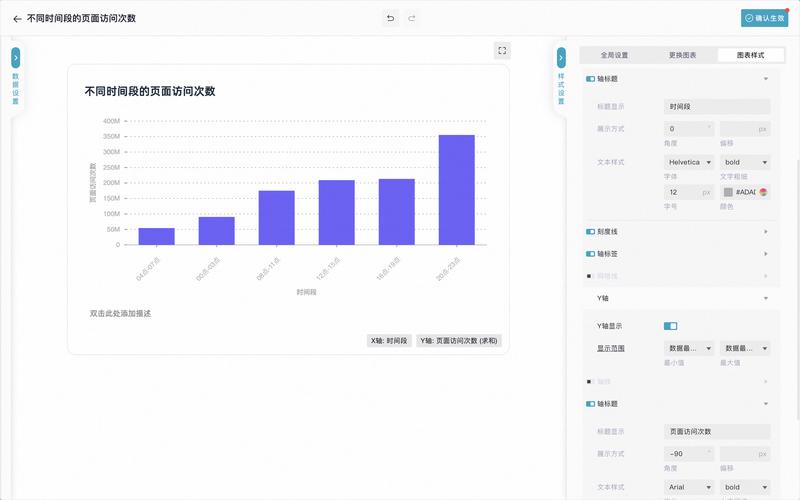This screenshot has height=500, width=800.
Task: Click the Y-axis offset px field
Action: 745,454
